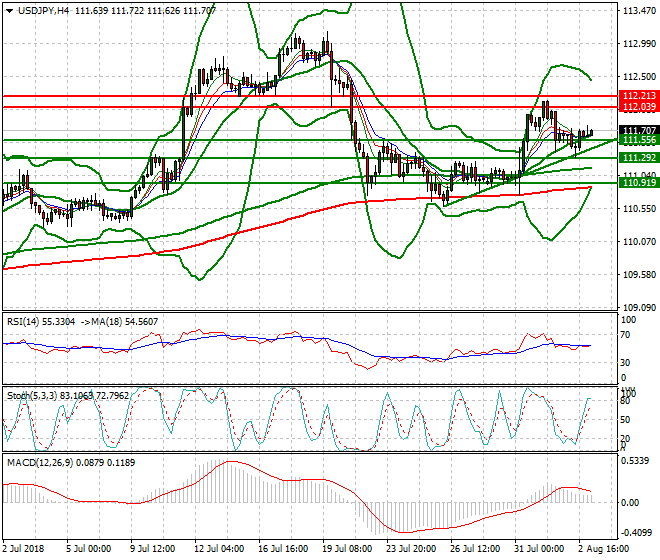The image size is (660, 560).
Task: Select the 110.919 green support price label
Action: tap(639, 183)
